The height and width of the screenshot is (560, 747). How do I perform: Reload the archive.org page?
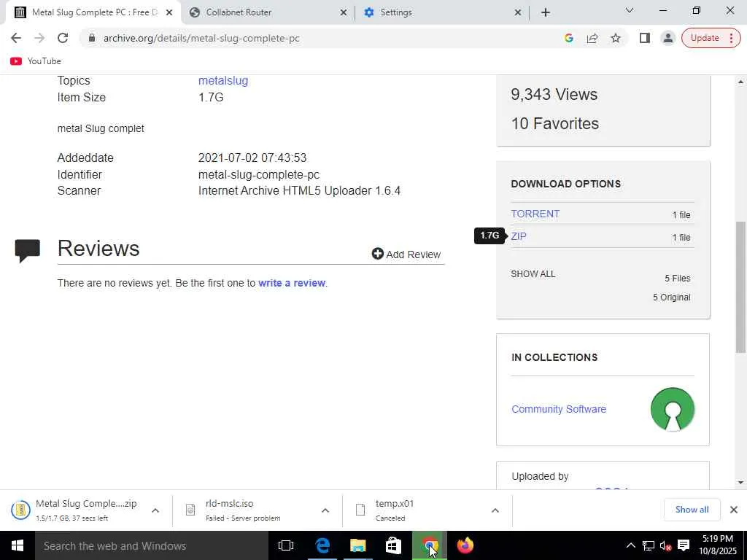[63, 38]
